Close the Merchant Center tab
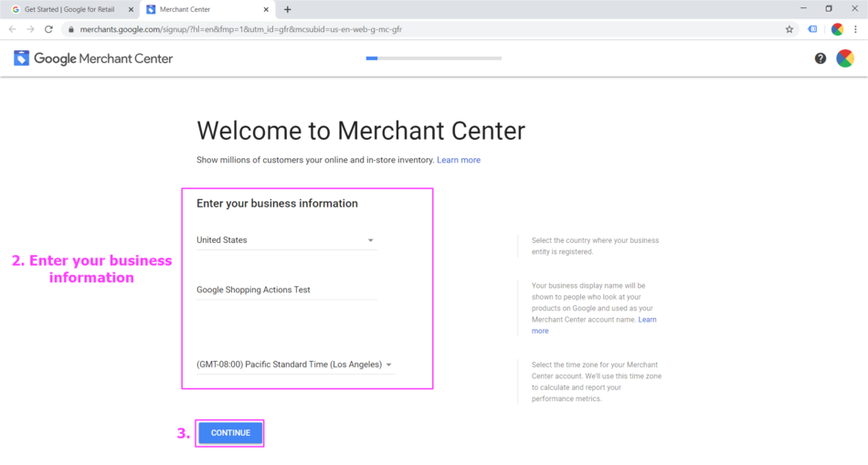868x465 pixels. (266, 9)
